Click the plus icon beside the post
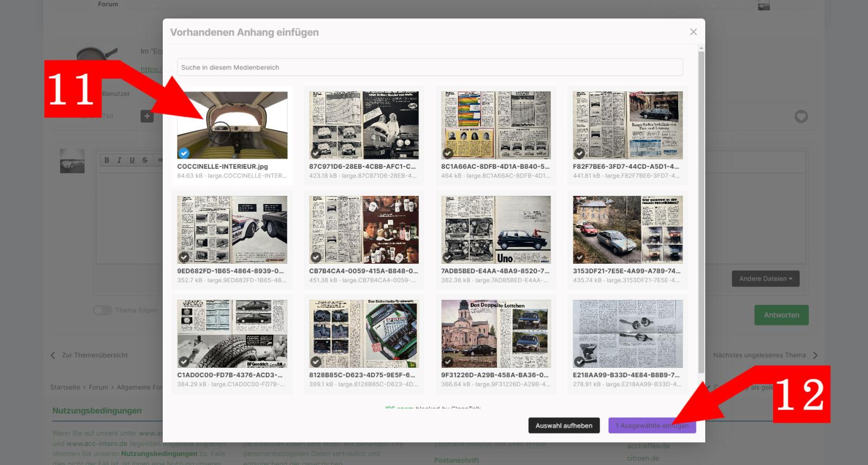This screenshot has height=465, width=868. click(x=147, y=116)
